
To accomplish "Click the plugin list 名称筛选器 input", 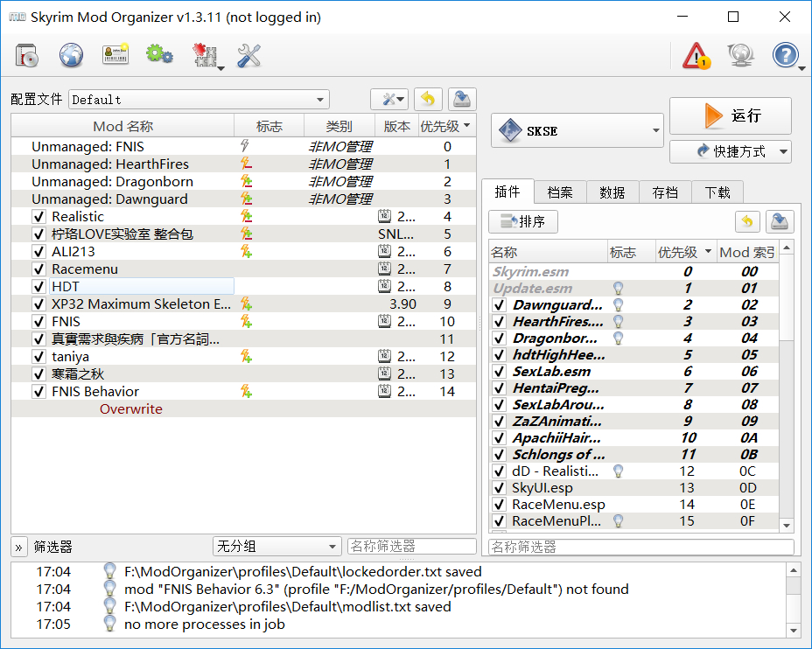I will [x=641, y=547].
